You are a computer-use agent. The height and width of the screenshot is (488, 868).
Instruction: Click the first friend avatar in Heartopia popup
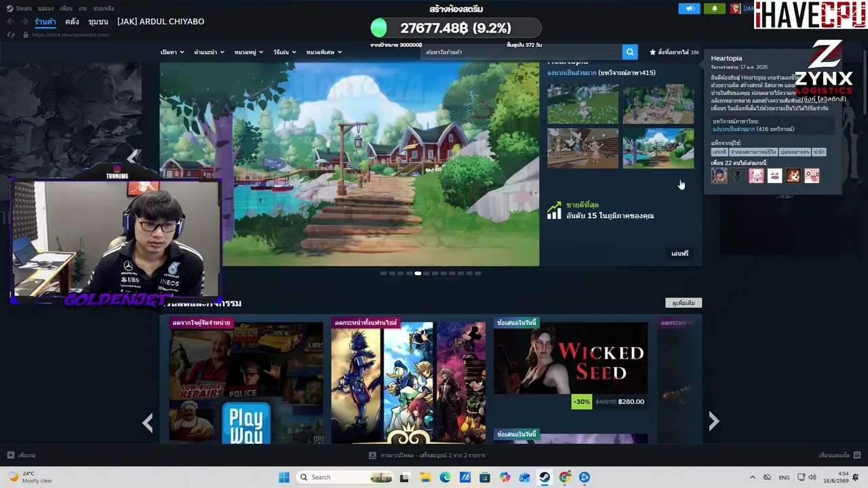coord(719,176)
